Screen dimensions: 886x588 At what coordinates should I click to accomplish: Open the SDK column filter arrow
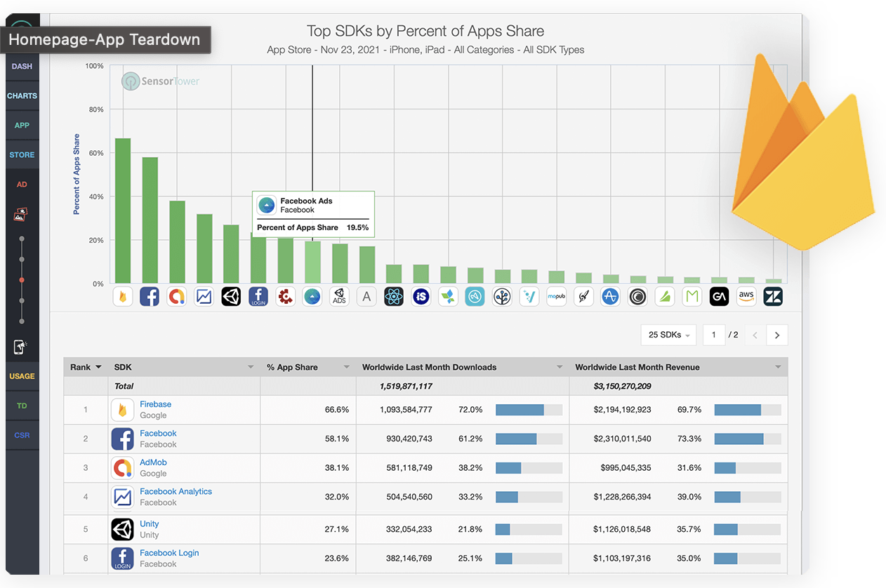251,367
